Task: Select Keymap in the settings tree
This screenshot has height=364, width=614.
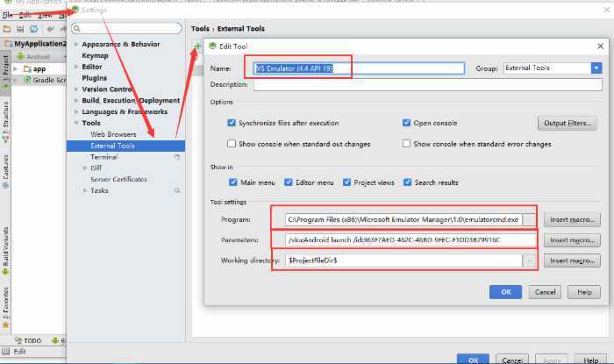Action: (x=95, y=55)
